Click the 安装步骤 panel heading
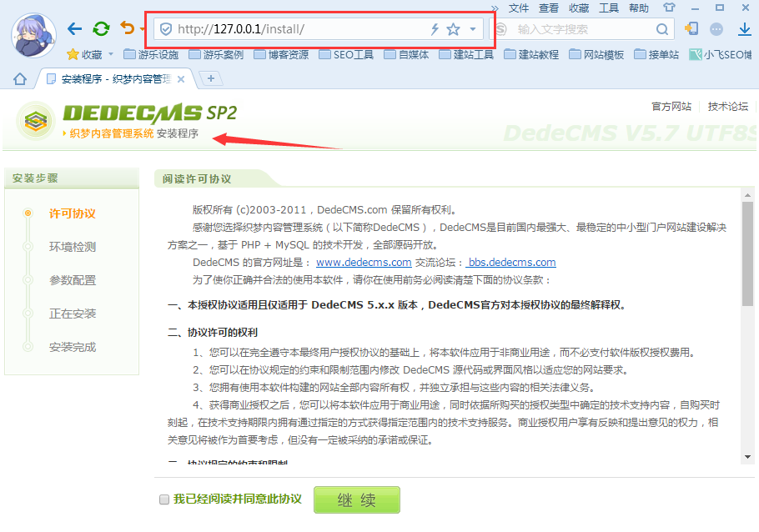This screenshot has width=759, height=532. point(35,178)
